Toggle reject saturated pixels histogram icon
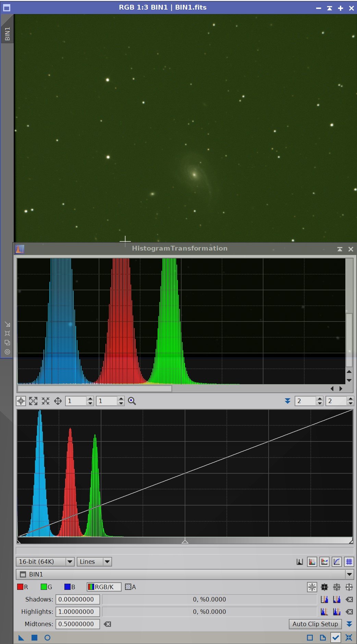This screenshot has width=357, height=644. [300, 562]
